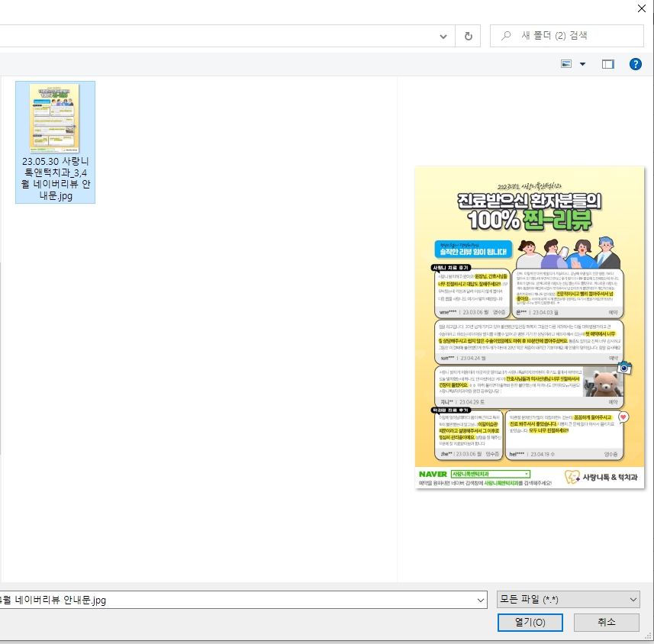Click the large preview image of the review poster
The height and width of the screenshot is (644, 654).
pyautogui.click(x=529, y=328)
